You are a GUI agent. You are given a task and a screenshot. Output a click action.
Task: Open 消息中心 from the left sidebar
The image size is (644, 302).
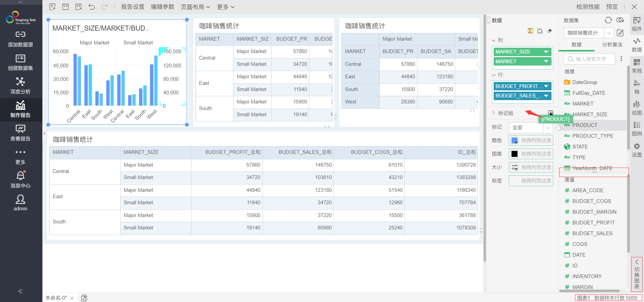pos(21,179)
